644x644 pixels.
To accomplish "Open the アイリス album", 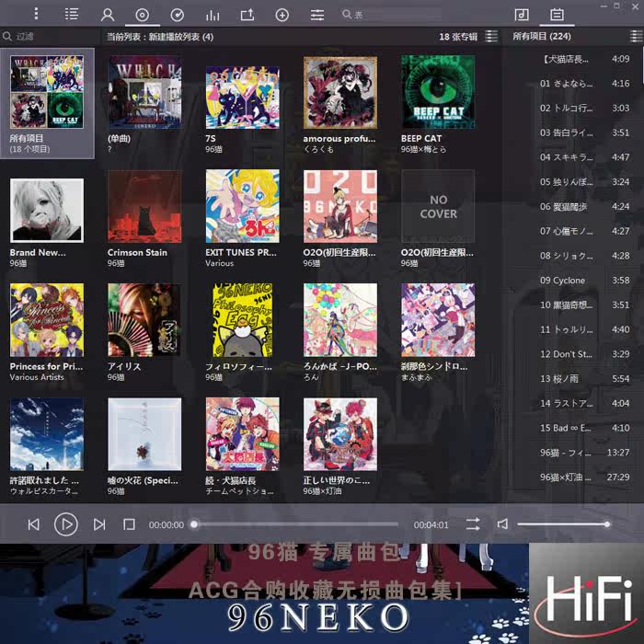I will (x=144, y=320).
